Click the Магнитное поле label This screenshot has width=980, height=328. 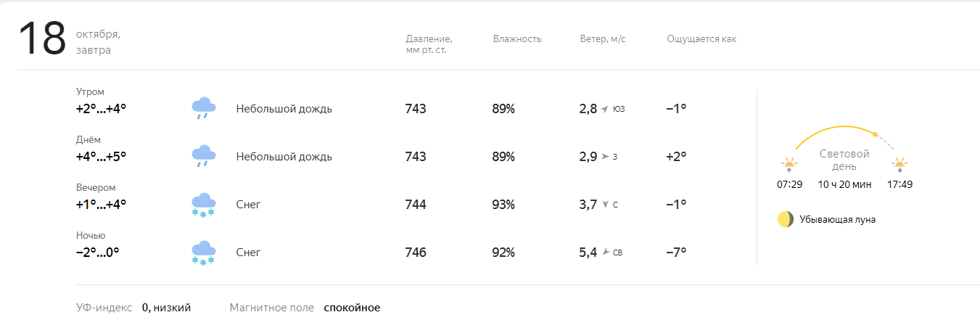[272, 308]
